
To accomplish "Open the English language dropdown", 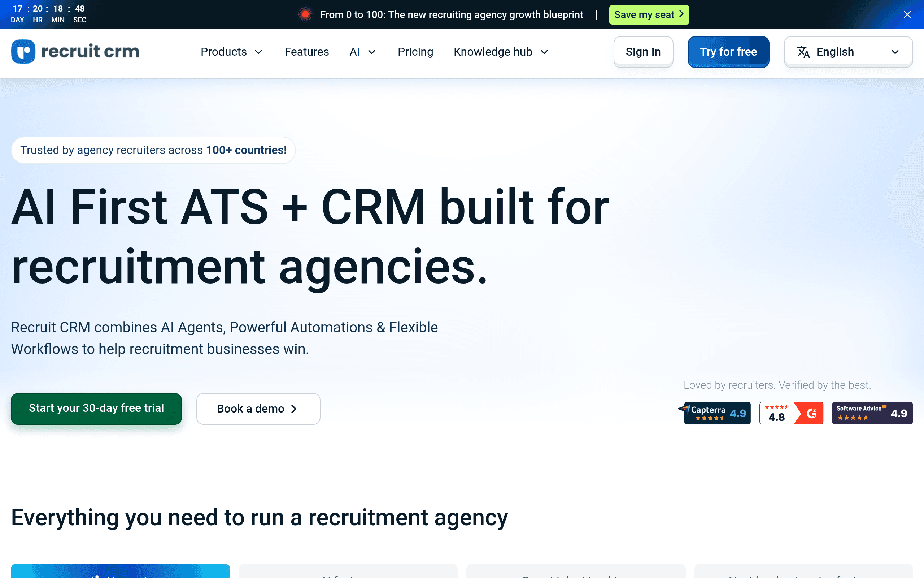I will pyautogui.click(x=848, y=52).
